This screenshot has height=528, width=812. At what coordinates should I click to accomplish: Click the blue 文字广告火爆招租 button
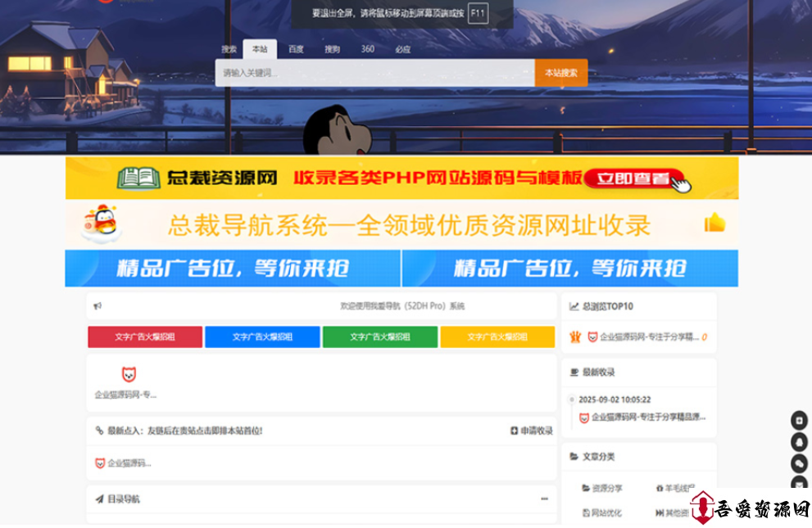(x=262, y=336)
